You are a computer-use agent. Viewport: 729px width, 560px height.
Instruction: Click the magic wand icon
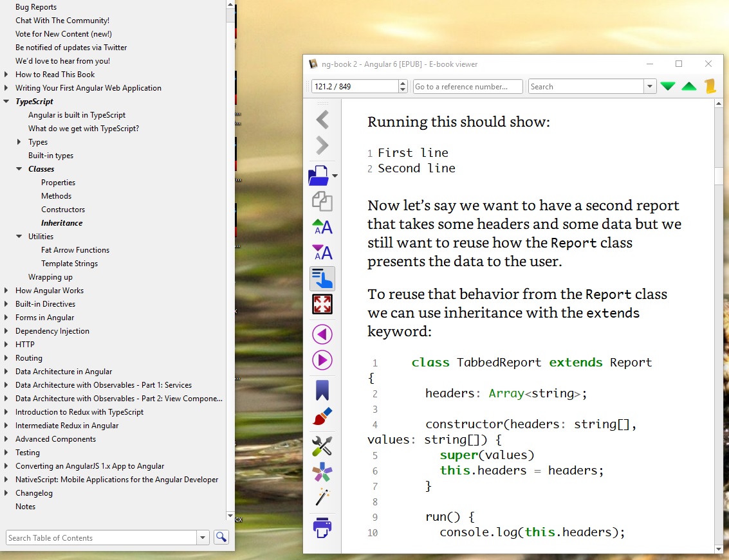click(322, 497)
